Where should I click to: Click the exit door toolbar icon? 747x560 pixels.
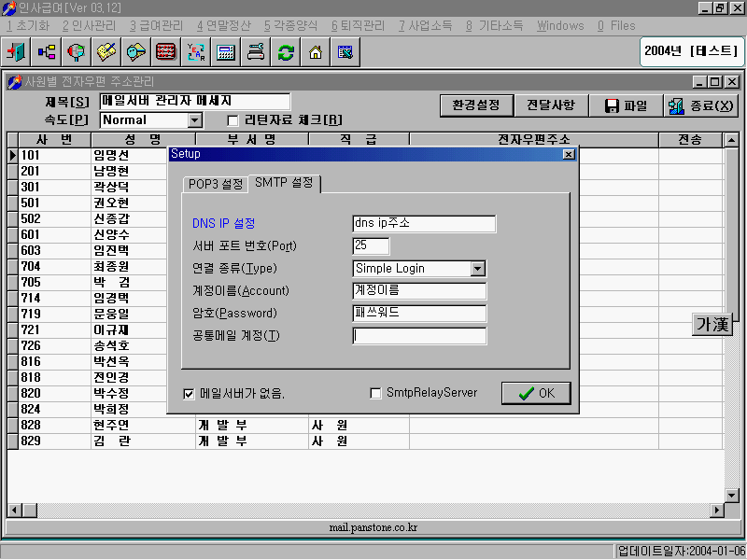click(17, 52)
